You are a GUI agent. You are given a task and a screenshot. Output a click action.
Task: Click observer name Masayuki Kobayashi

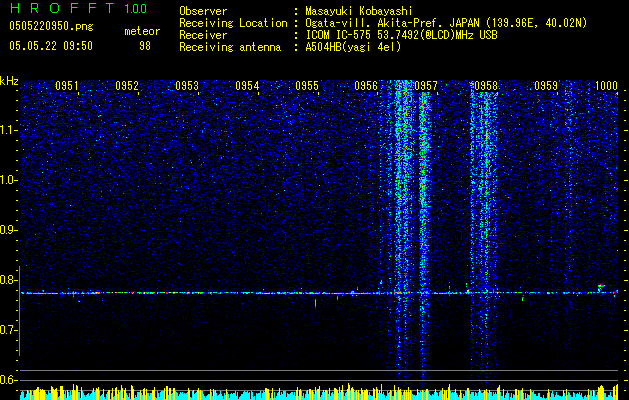[x=359, y=11]
